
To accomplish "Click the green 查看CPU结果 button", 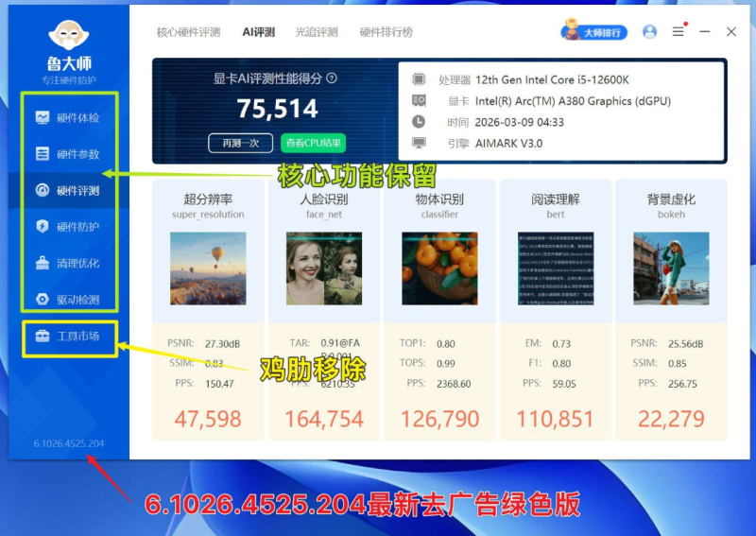I will (313, 143).
